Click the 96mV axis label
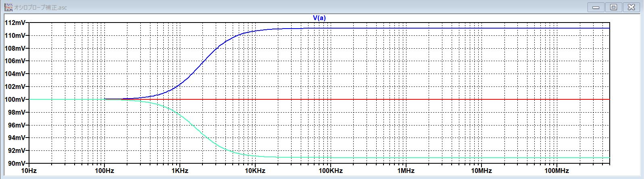Viewport: 644px width, 179px height. pos(16,125)
